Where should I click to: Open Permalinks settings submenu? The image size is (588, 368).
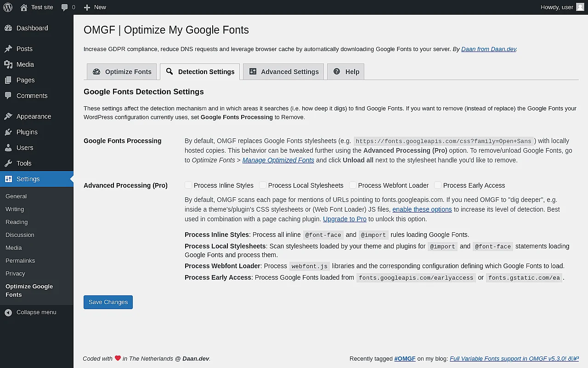[x=20, y=260]
